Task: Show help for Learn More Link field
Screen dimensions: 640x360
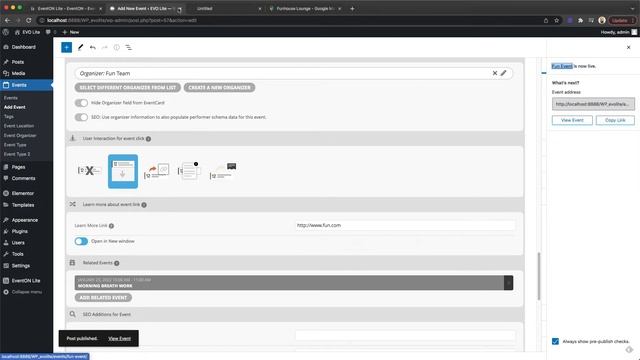Action: pyautogui.click(x=111, y=226)
